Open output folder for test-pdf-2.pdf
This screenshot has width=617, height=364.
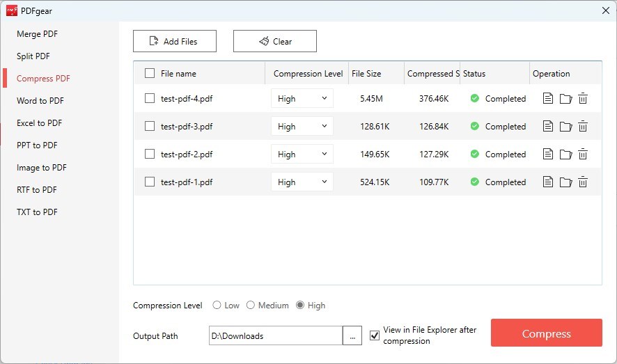tap(565, 155)
